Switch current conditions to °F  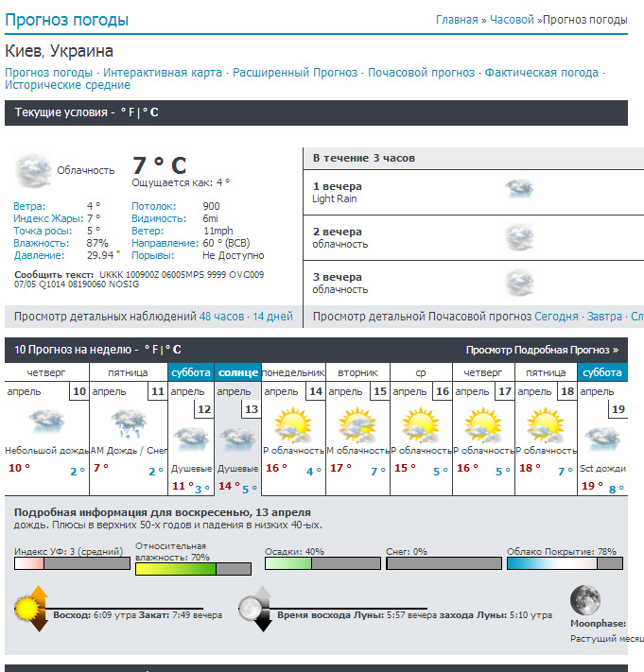[128, 112]
